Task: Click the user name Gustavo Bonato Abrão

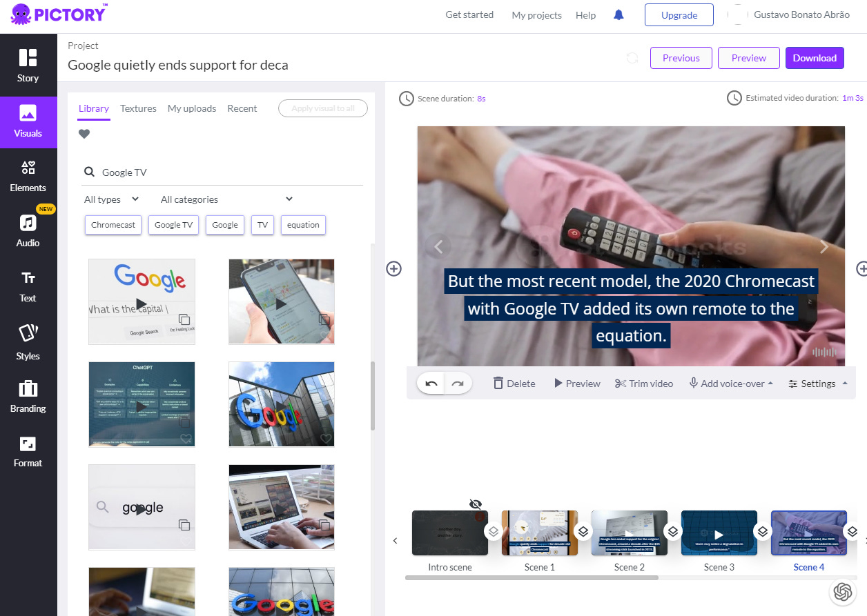Action: click(x=801, y=14)
